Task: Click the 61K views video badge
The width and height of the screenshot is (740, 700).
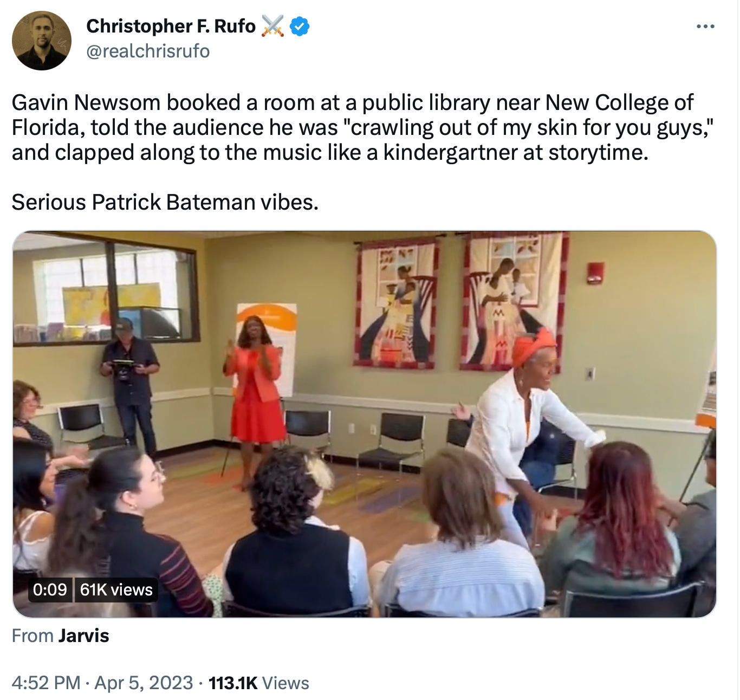Action: point(116,589)
